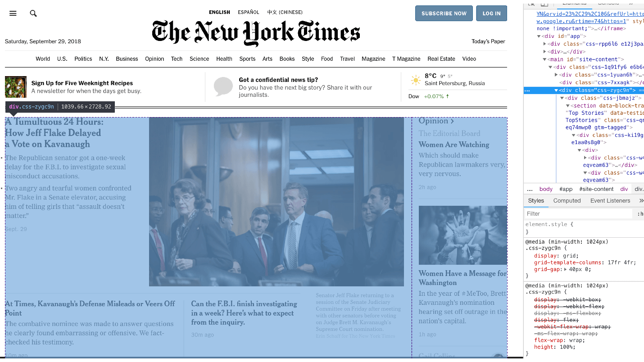Switch to the Computed tab
Image resolution: width=644 pixels, height=362 pixels.
coord(567,201)
